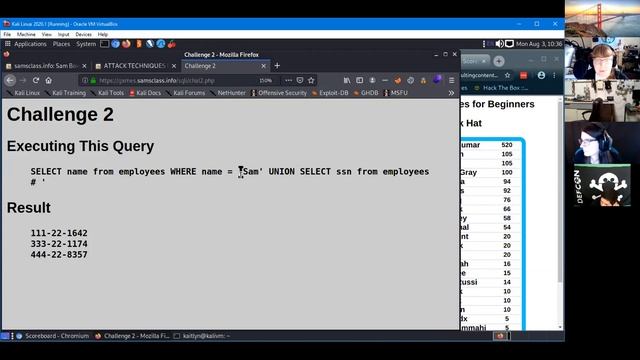Bookmark the Chromium page with star
Viewport: 640px width, 360px height.
(x=507, y=76)
